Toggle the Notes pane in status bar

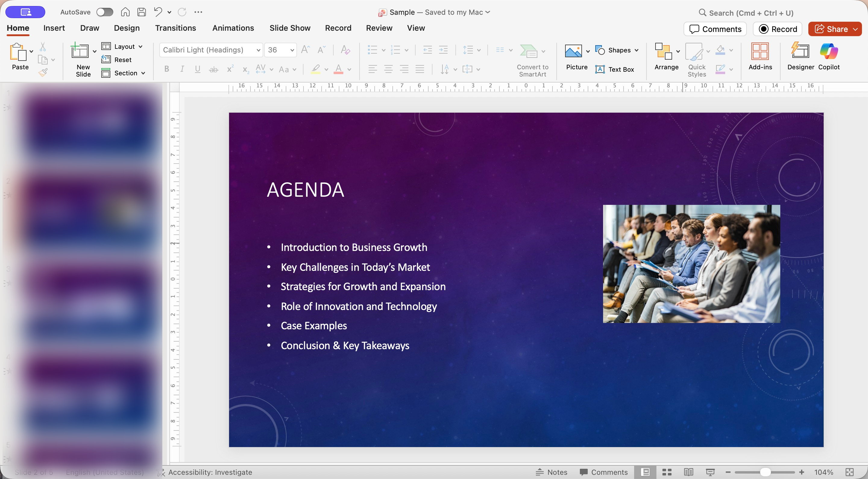tap(551, 472)
